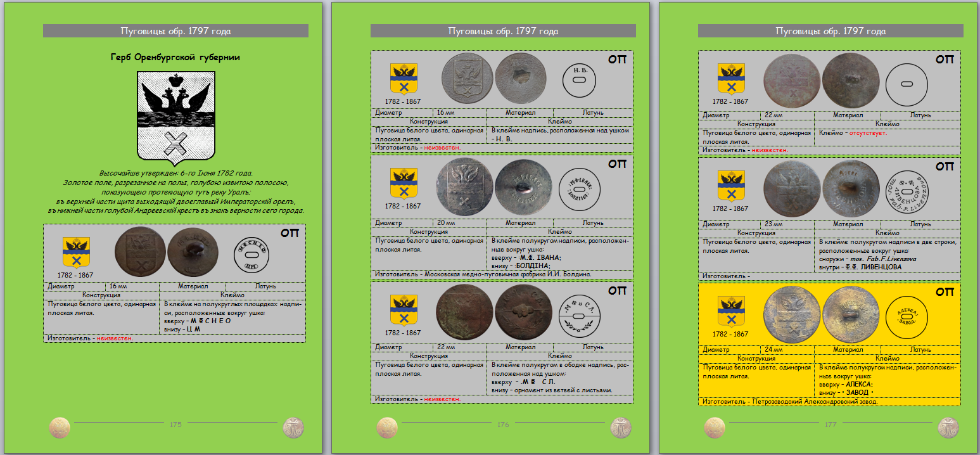Click the 'Герб Оренбургской губернии' heading
The image size is (980, 455).
tap(175, 57)
